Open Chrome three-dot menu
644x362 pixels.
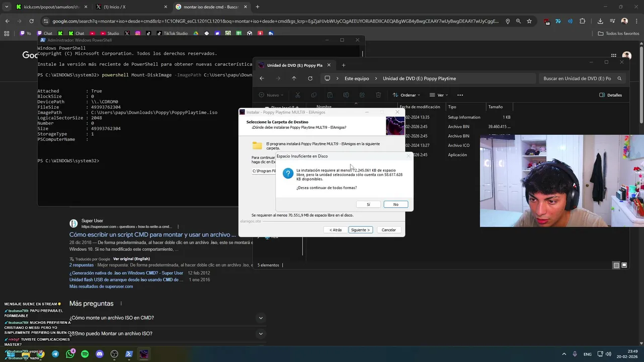coord(636,21)
